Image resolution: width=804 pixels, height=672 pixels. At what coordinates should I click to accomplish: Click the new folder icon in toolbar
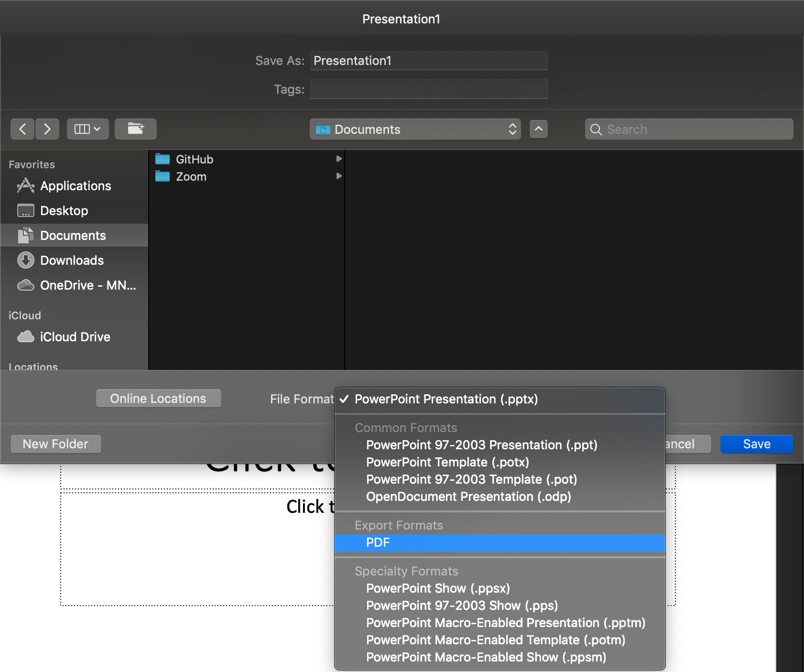click(x=136, y=129)
